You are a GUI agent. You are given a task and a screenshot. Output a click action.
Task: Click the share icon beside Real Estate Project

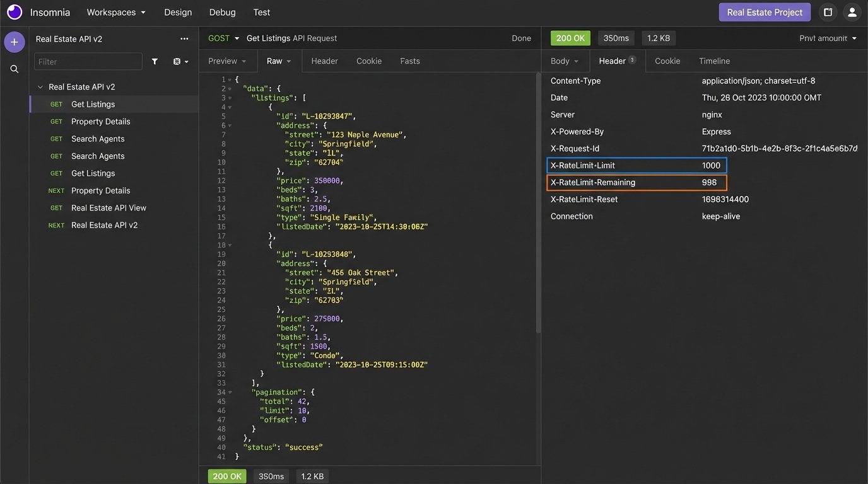(x=828, y=12)
